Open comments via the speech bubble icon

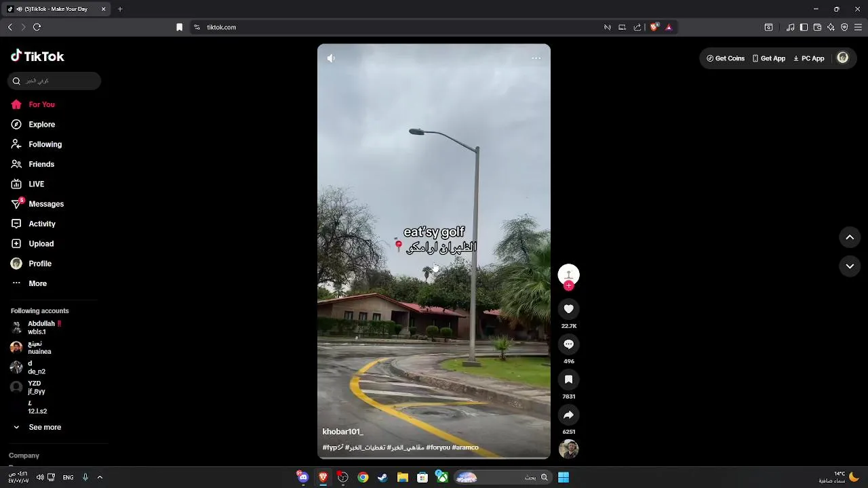(568, 344)
